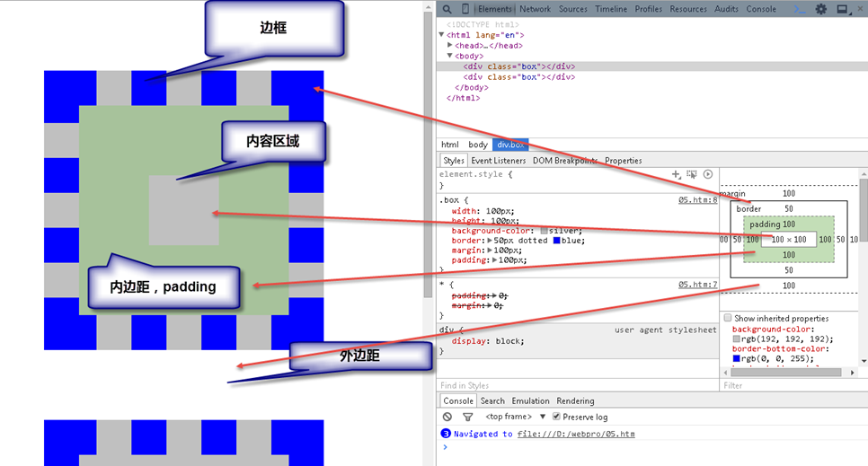Screen dimensions: 868x466
Task: Open the Profiles panel tab
Action: click(648, 9)
